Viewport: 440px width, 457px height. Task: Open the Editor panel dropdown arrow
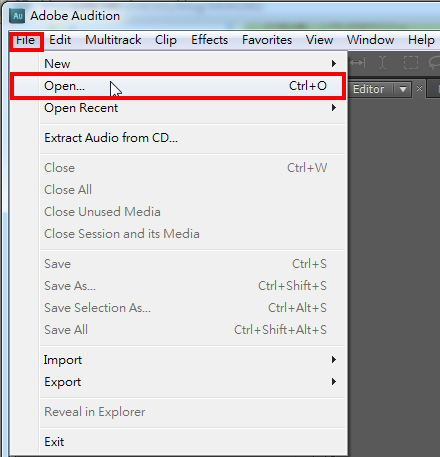click(403, 89)
